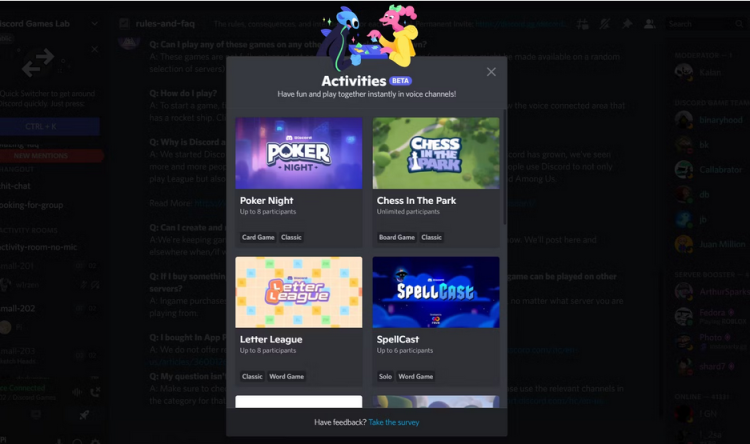Collapse the ACTIVITY ROOMS category
This screenshot has width=750, height=444.
click(x=29, y=230)
